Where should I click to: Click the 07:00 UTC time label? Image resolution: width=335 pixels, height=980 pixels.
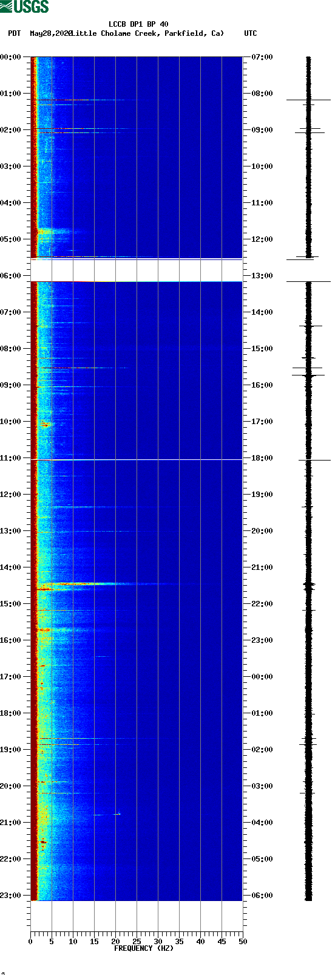point(262,57)
